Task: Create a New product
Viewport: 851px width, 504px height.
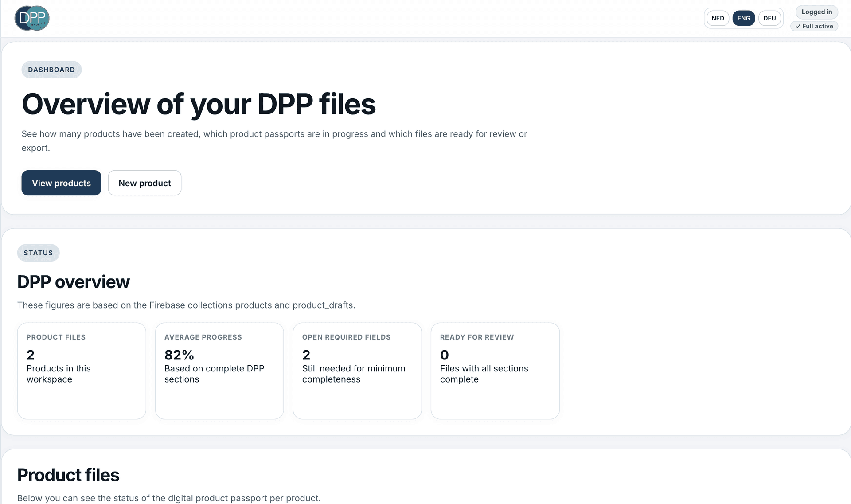Action: tap(144, 183)
